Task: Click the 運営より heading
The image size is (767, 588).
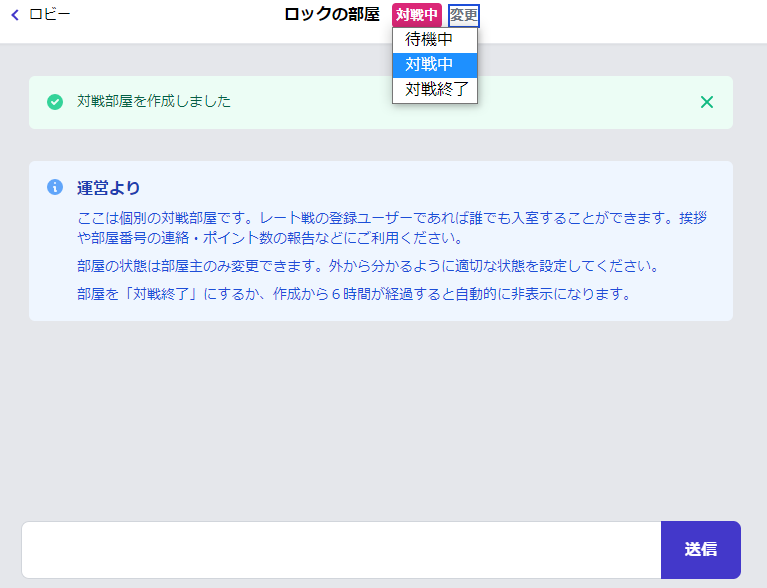Action: (x=109, y=188)
